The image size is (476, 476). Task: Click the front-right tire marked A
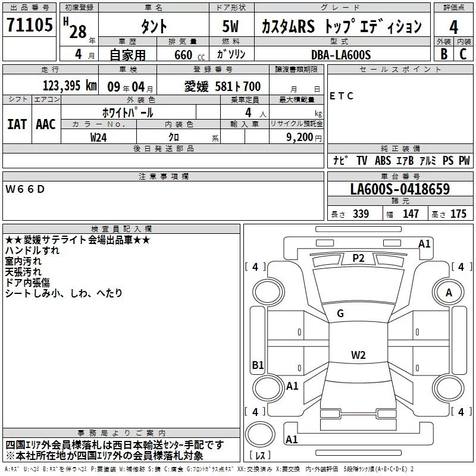449,293
